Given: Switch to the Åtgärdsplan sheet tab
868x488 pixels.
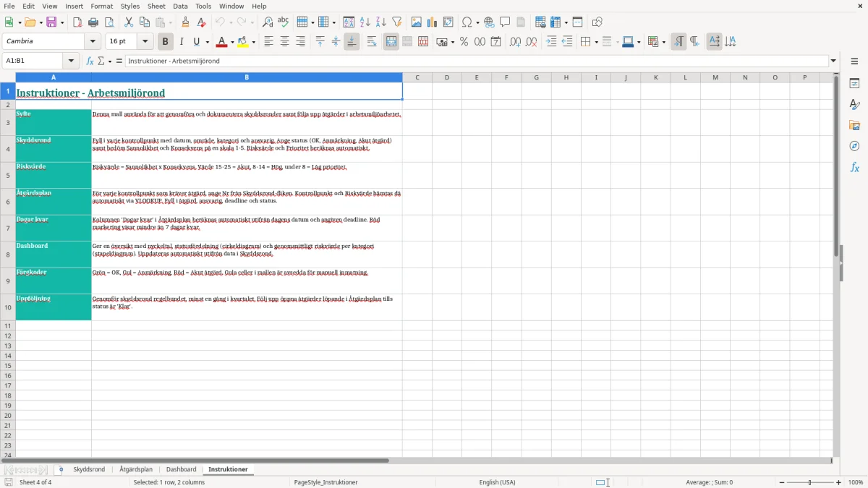Looking at the screenshot, I should click(x=136, y=470).
